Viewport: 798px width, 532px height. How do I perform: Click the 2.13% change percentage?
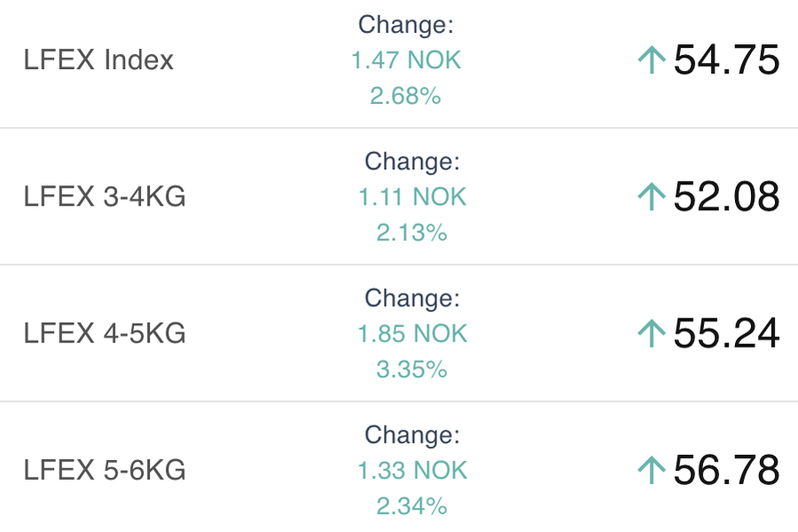[411, 232]
